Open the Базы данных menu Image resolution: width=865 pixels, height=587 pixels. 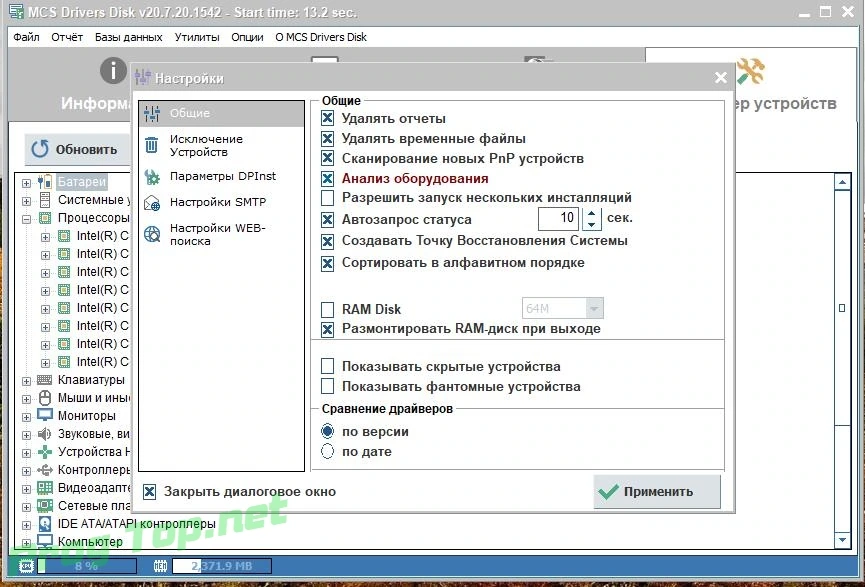tap(129, 37)
